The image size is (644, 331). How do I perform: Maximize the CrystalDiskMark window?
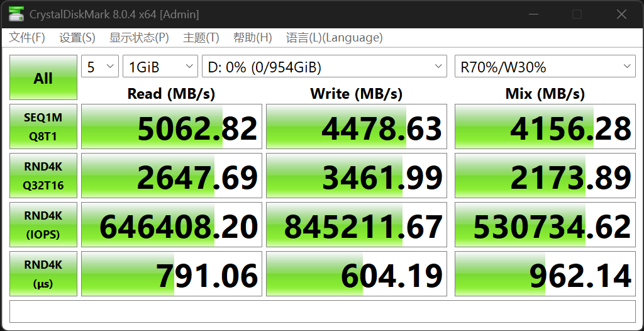coord(577,14)
